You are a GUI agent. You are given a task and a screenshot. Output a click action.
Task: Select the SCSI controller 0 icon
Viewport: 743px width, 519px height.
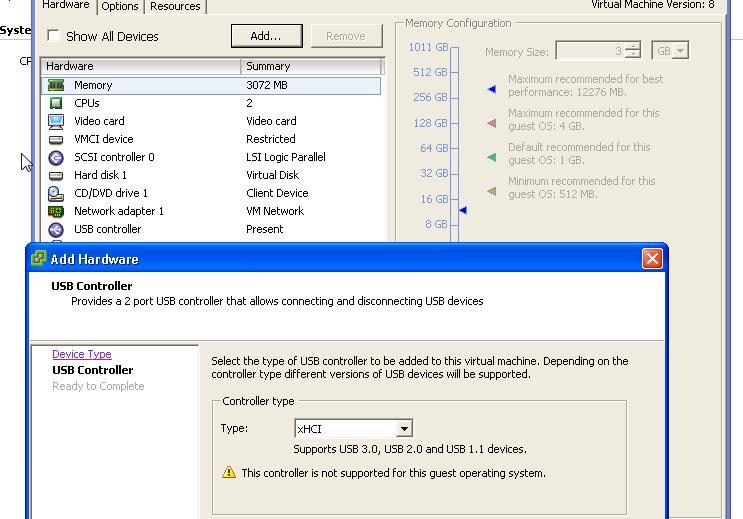click(56, 157)
